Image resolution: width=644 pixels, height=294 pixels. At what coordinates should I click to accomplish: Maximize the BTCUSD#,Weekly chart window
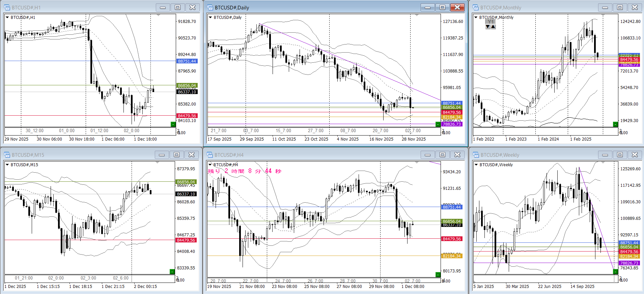[x=620, y=155]
